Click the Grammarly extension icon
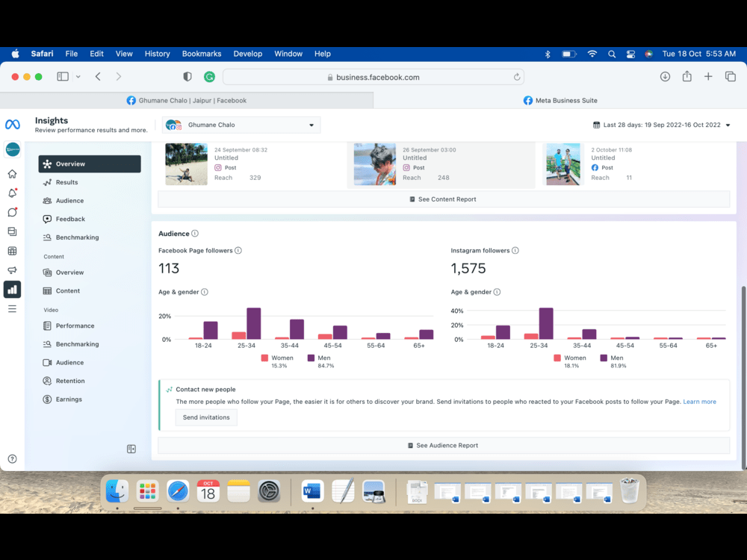The width and height of the screenshot is (747, 560). 209,77
